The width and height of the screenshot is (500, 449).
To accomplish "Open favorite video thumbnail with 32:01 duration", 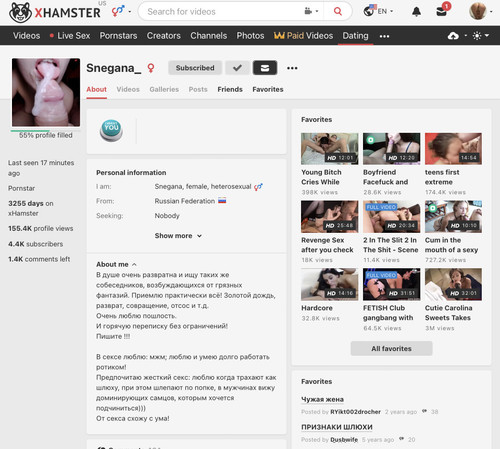I will point(453,284).
